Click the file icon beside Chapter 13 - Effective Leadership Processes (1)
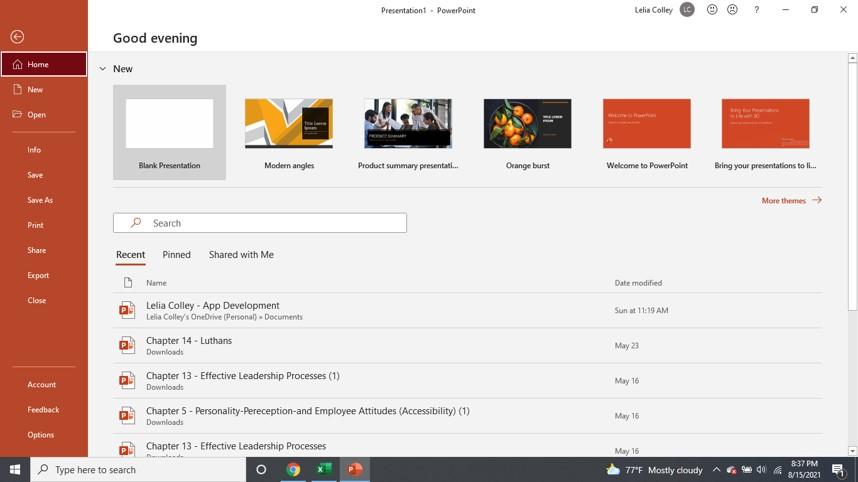 point(127,380)
